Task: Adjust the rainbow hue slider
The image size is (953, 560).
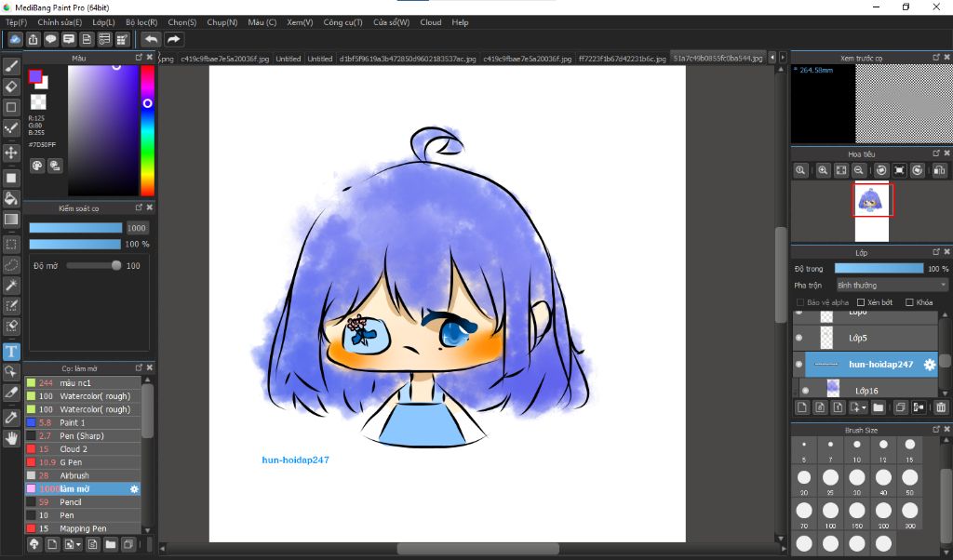Action: 147,130
